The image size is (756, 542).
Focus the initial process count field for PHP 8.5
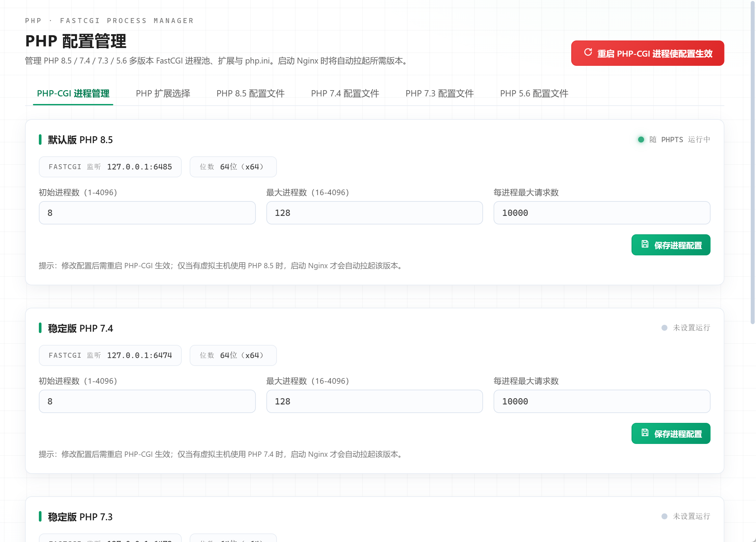pos(147,213)
